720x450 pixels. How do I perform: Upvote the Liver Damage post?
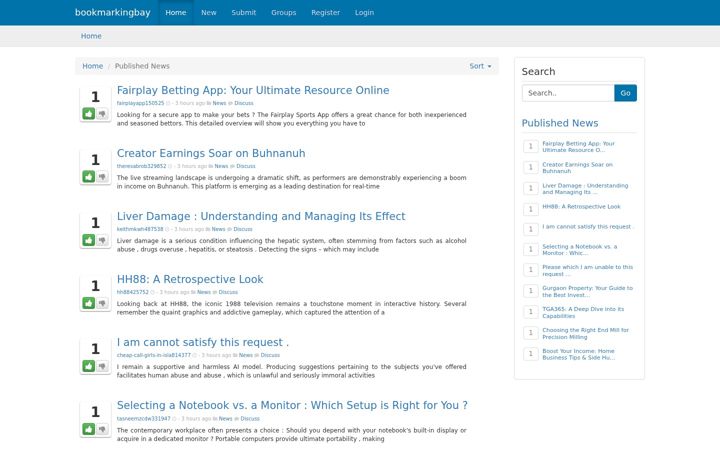(x=89, y=240)
